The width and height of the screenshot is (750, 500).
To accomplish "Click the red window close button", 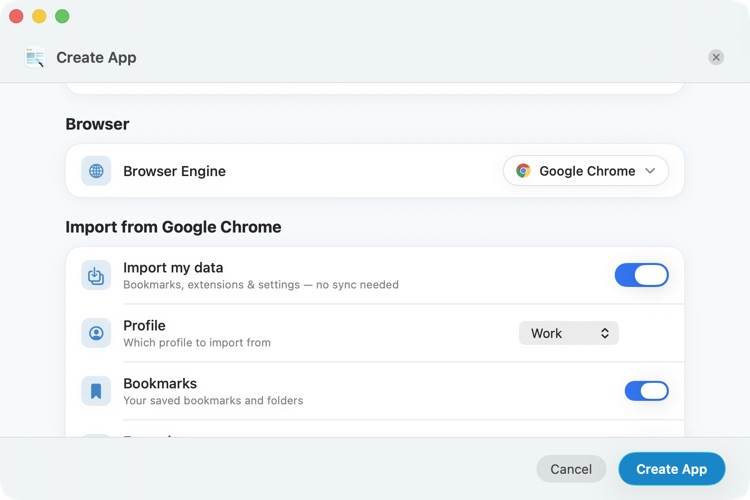I will coord(16,16).
